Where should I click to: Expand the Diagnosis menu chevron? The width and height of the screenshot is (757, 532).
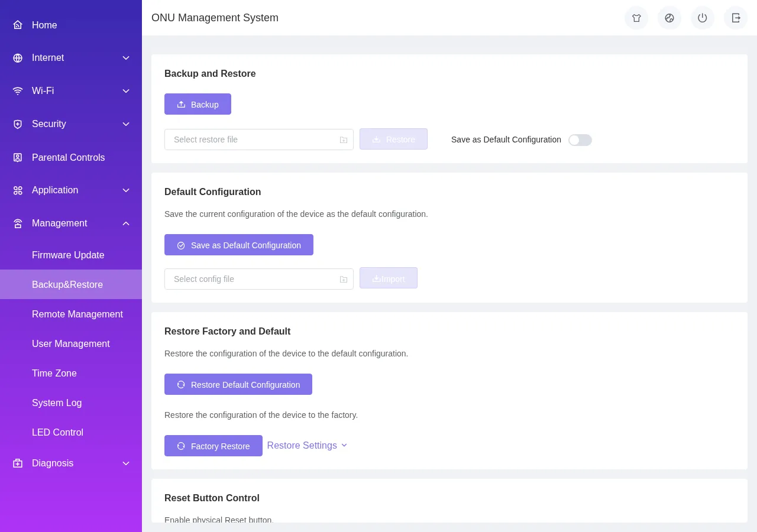click(126, 463)
